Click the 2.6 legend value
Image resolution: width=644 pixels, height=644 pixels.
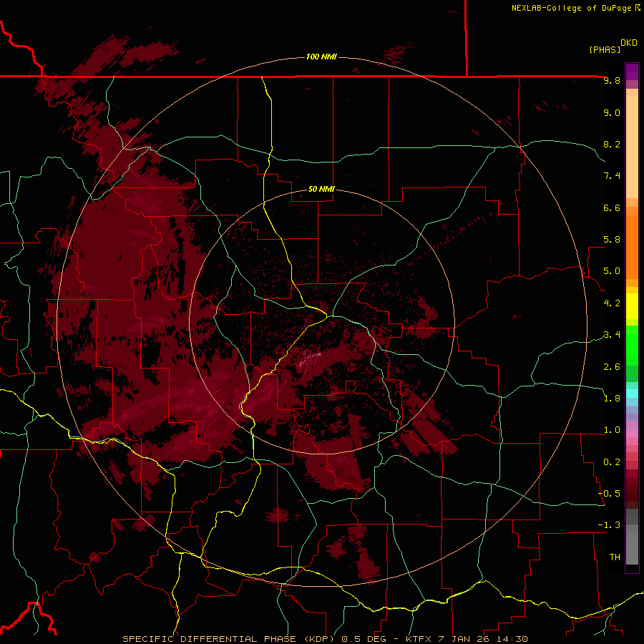click(612, 366)
